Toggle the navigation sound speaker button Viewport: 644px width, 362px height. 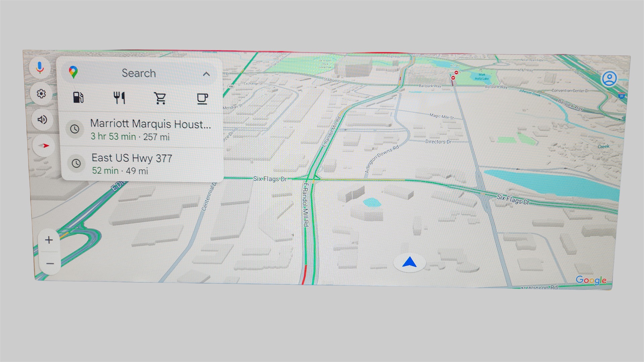point(42,120)
